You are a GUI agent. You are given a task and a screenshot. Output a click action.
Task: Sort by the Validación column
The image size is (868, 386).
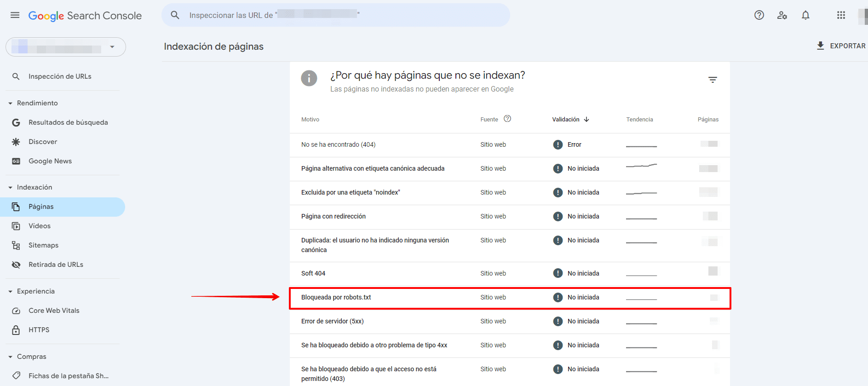point(570,119)
